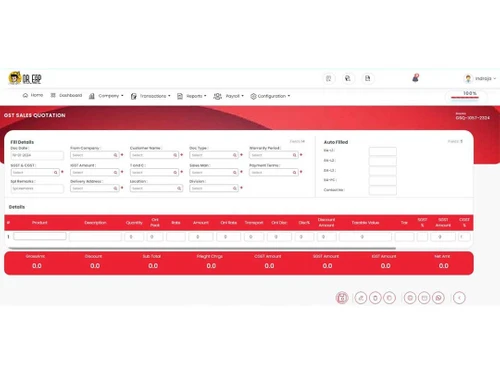Click the round icon right of the trash icon
Viewport: 500px width, 375px height.
click(389, 298)
